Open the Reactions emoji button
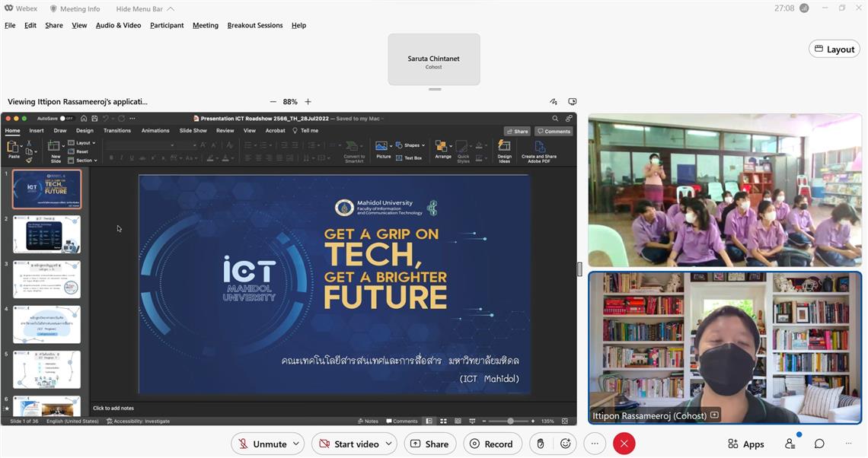Screen dimensions: 868x458 [x=565, y=444]
